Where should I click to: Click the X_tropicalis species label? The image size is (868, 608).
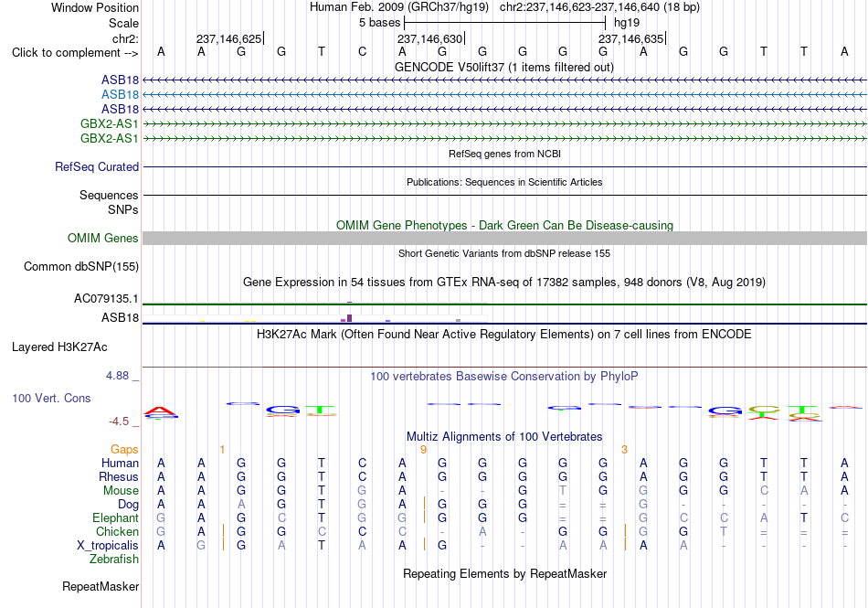click(x=108, y=546)
